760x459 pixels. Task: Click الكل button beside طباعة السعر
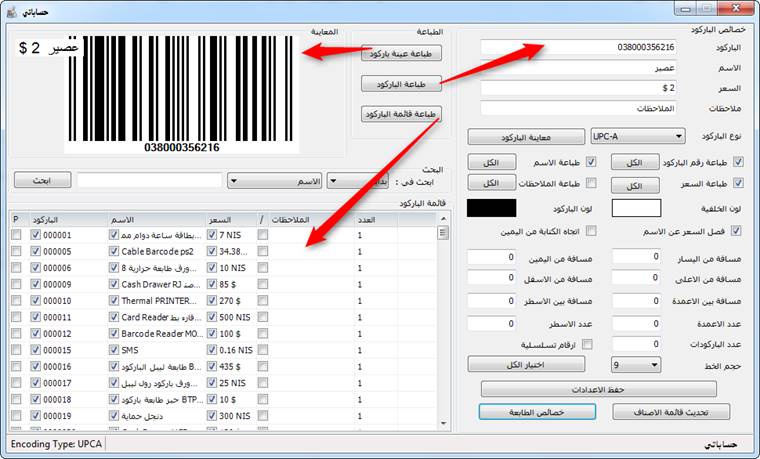[635, 186]
